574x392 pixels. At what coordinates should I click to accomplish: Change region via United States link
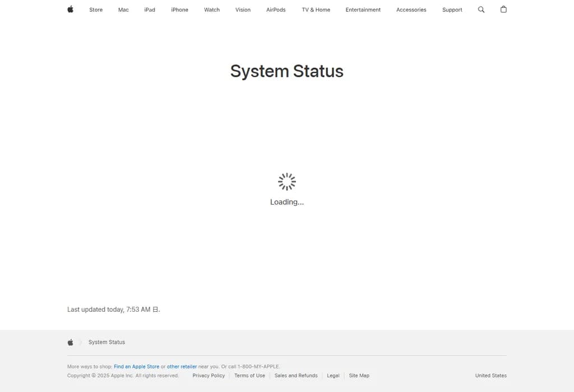[x=490, y=375]
